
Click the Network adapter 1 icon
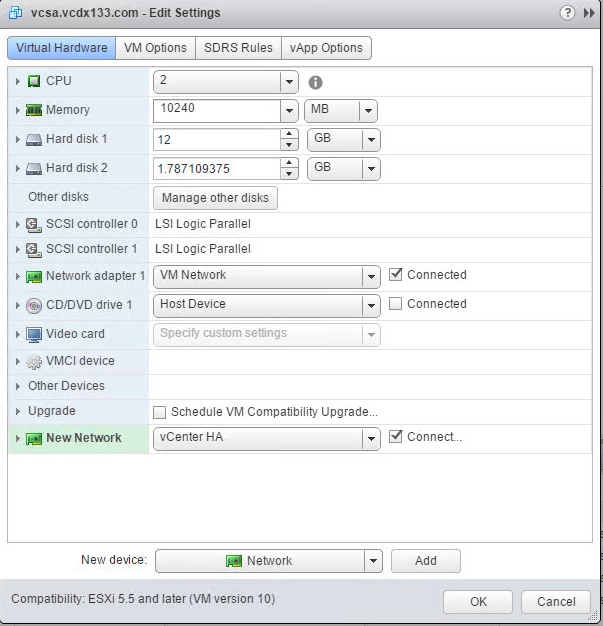pos(33,276)
